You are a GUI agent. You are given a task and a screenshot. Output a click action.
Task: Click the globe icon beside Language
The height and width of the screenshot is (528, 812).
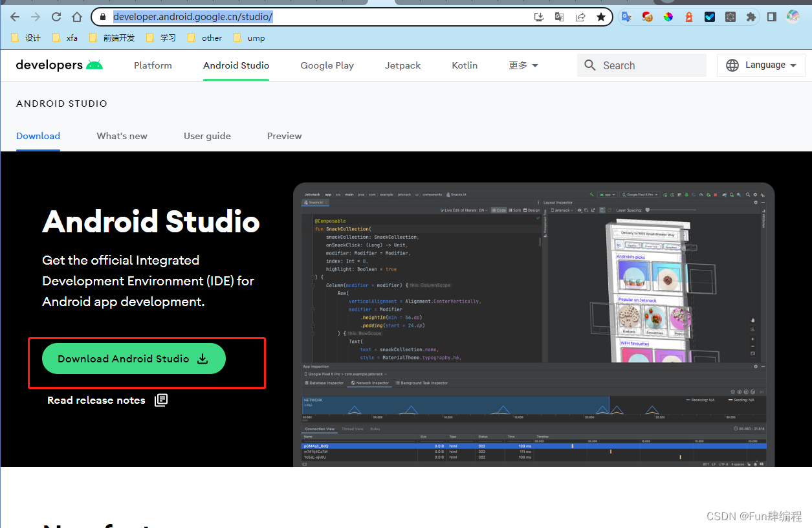[x=732, y=65]
